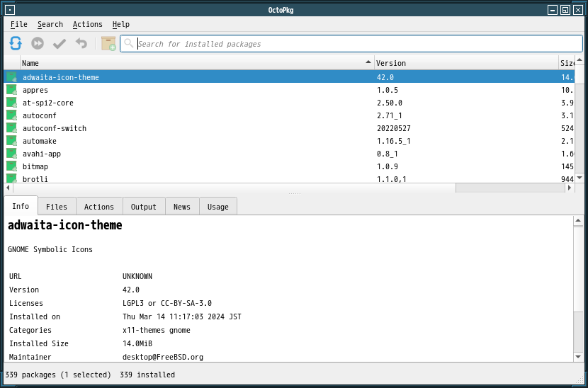The width and height of the screenshot is (588, 388).
Task: Click the package icon beside autoconf
Action: 11,115
